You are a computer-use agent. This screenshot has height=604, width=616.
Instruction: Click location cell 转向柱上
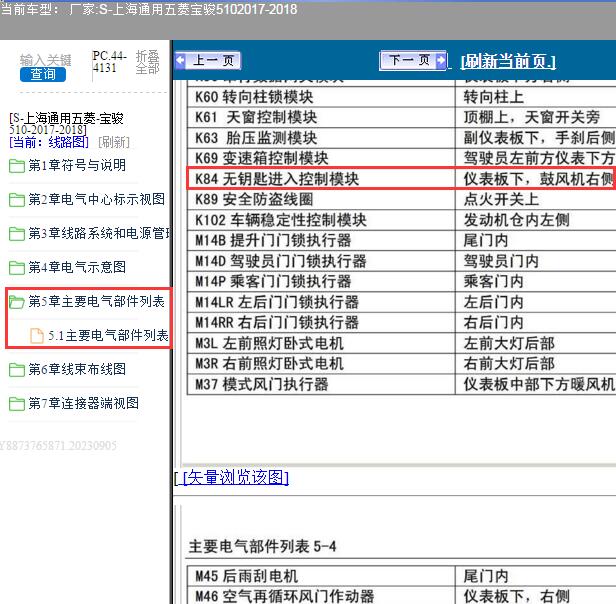(536, 97)
